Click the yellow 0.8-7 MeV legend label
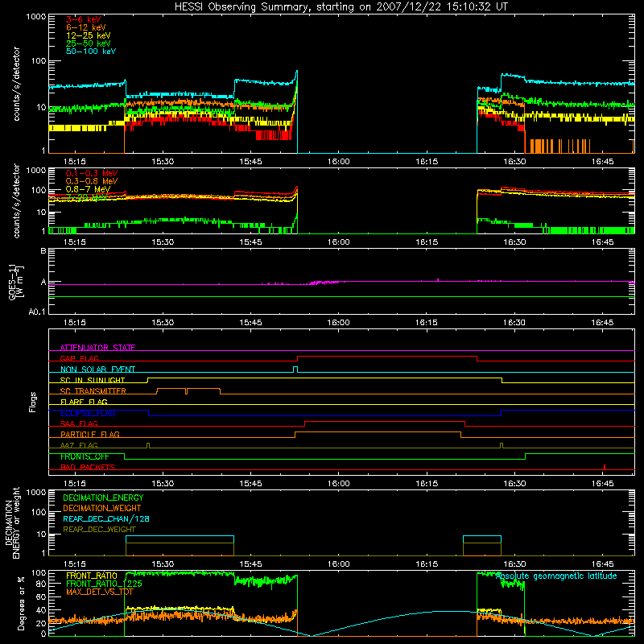Image resolution: width=644 pixels, height=644 pixels. tap(88, 189)
